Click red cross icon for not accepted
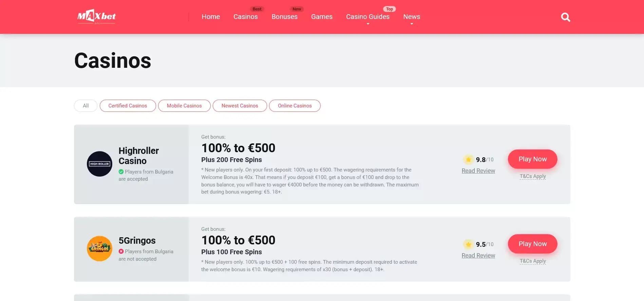This screenshot has height=301, width=644. [121, 252]
